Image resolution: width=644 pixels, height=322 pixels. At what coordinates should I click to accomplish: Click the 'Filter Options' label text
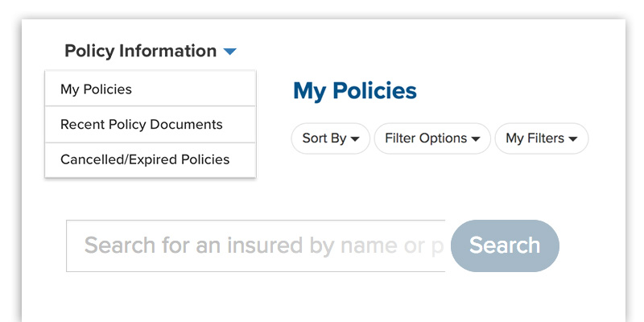[426, 138]
